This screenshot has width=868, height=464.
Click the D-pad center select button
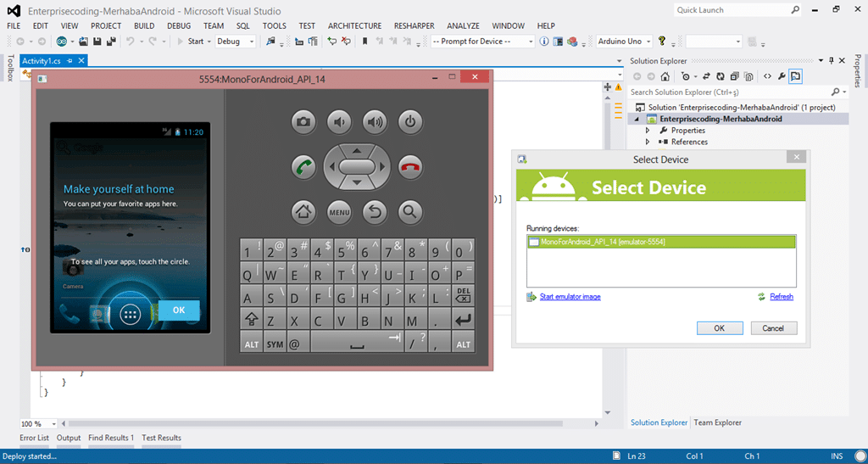357,166
